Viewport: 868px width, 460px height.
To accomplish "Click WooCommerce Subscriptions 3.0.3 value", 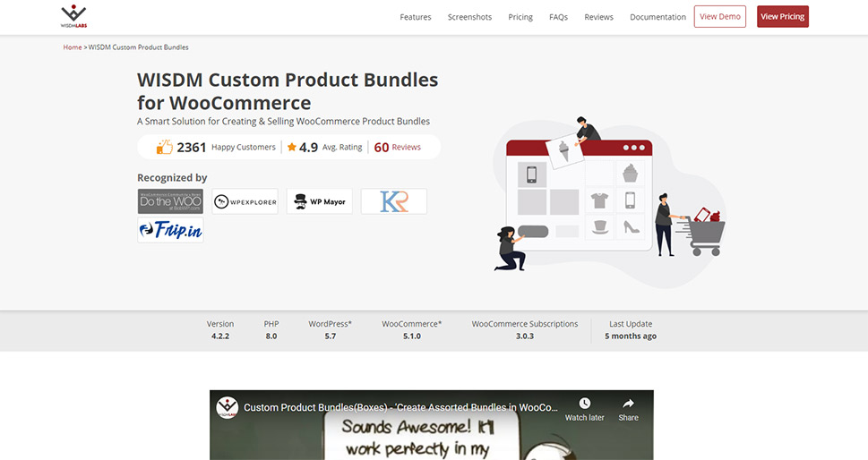I will [525, 336].
